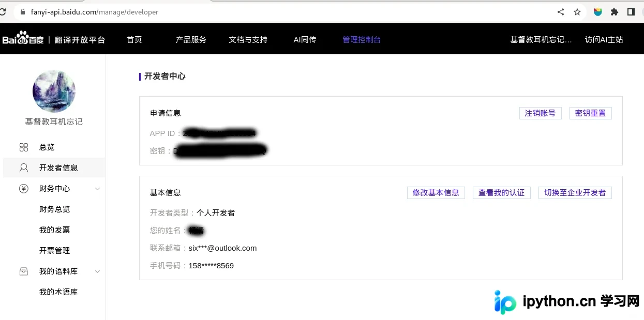
Task: Click the 密钥重置 button
Action: coord(591,113)
